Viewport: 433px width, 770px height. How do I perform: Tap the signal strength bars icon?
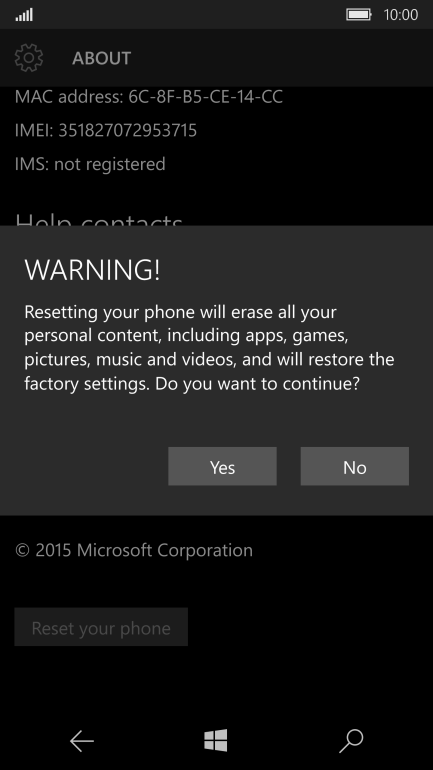click(x=24, y=15)
